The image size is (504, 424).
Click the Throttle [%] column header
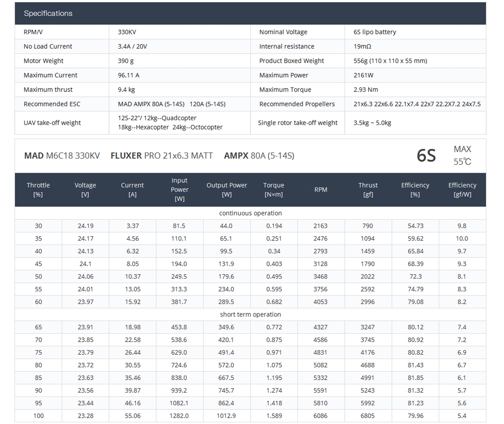pos(38,190)
